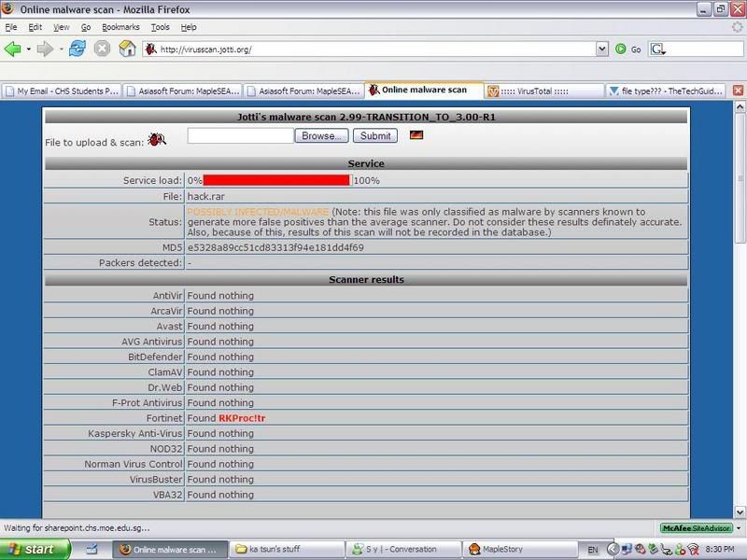Open the Start menu
Viewport: 747px width, 560px height.
34,549
